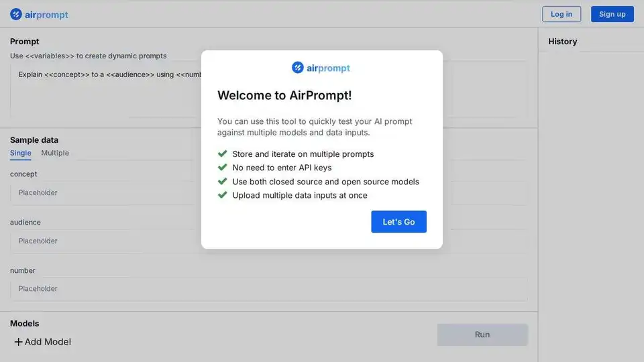Click checkmark beside Upload multiple data inputs
Screen dimensions: 644x362
point(222,194)
